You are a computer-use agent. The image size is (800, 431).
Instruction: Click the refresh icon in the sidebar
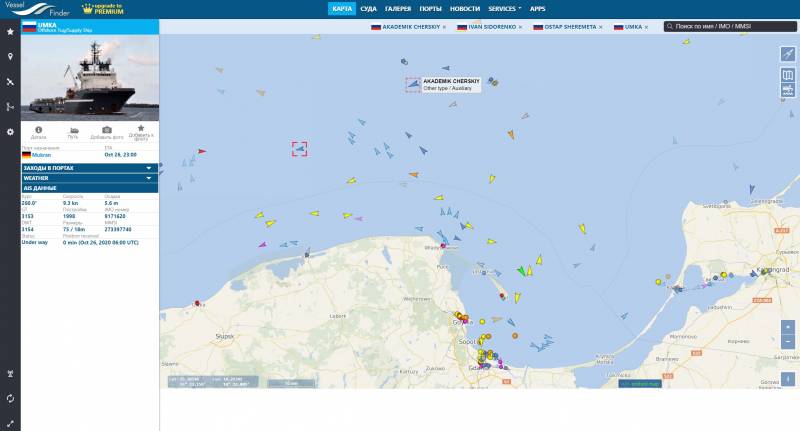click(x=10, y=398)
